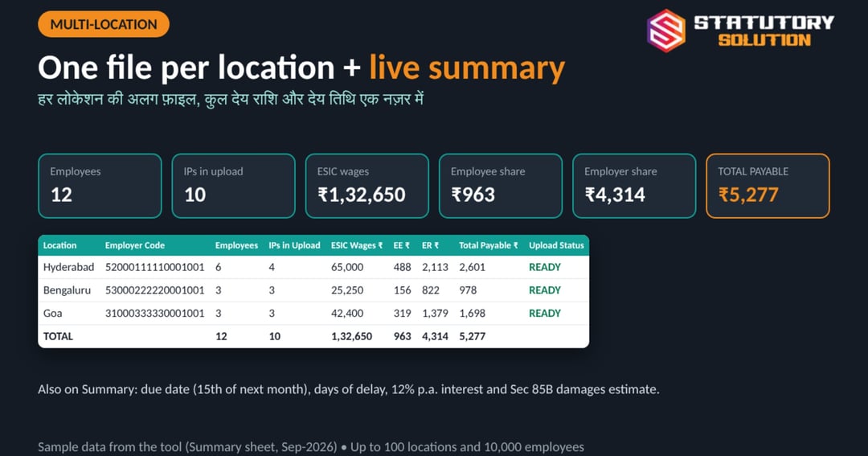The height and width of the screenshot is (456, 868).
Task: Click the TOTAL PAYABLE orange card
Action: [x=768, y=186]
